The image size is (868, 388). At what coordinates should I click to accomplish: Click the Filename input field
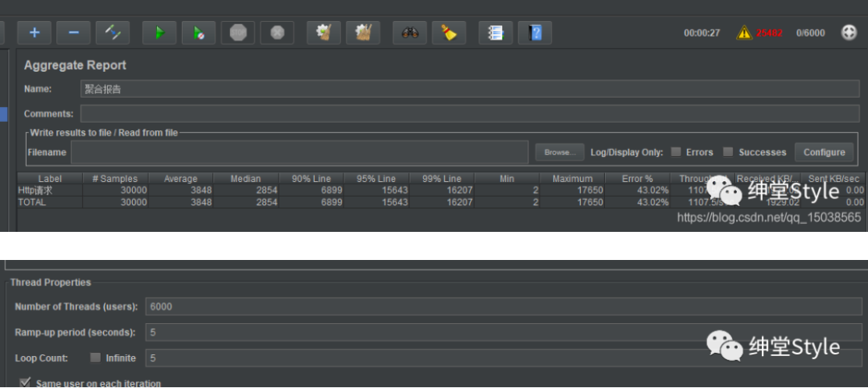(x=300, y=152)
